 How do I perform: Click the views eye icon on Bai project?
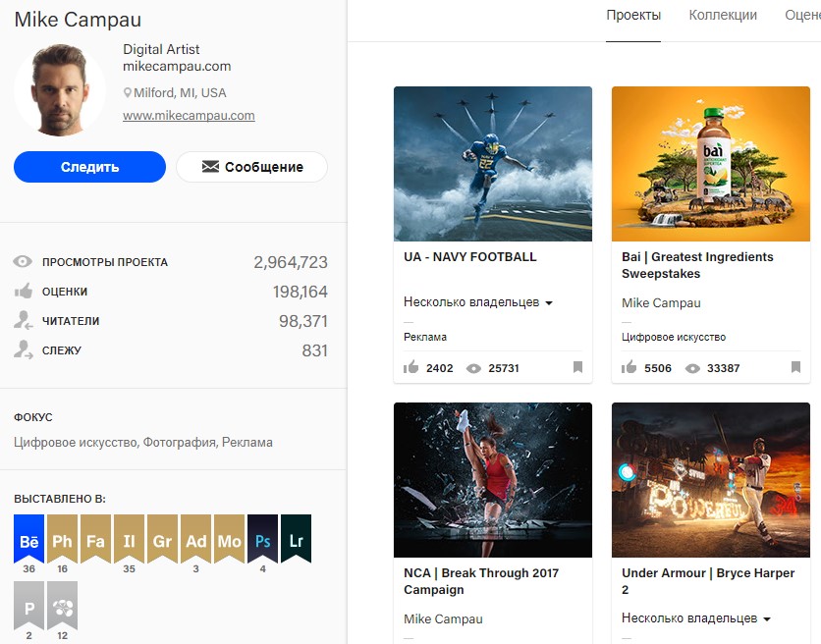pyautogui.click(x=692, y=368)
